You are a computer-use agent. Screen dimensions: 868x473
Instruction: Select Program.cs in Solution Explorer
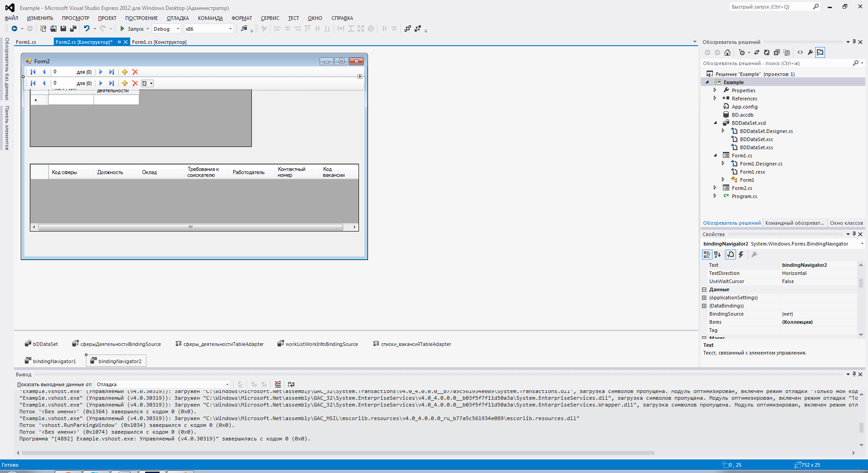click(744, 196)
